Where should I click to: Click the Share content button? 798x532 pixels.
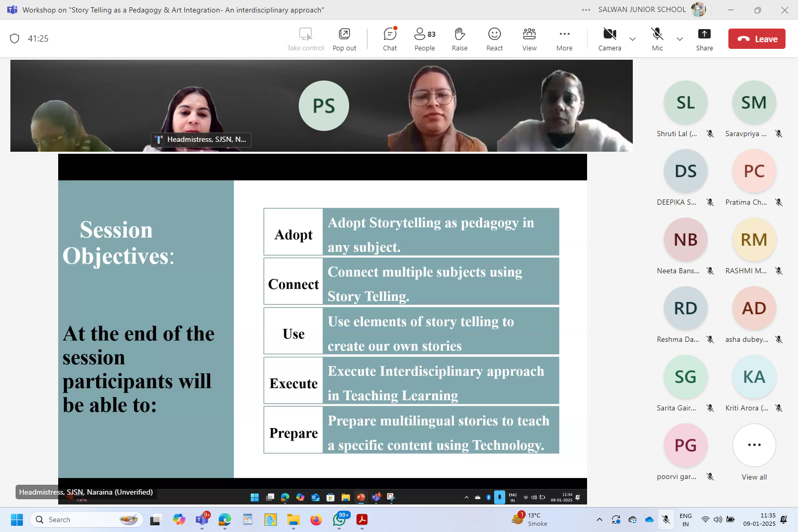(704, 39)
